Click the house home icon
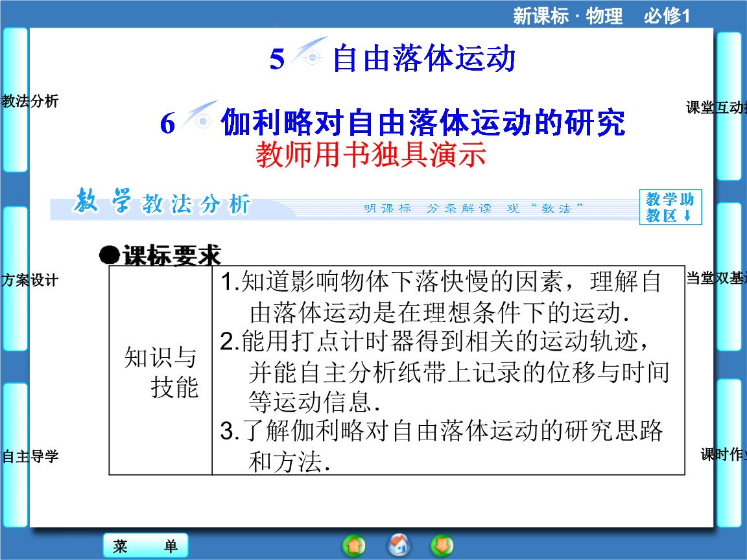 (x=399, y=545)
